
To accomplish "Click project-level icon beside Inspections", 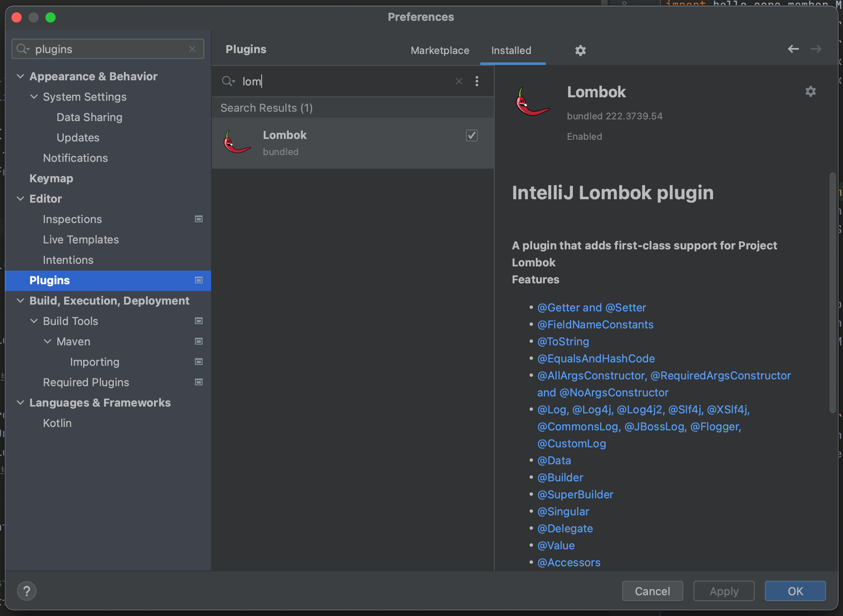I will 198,219.
